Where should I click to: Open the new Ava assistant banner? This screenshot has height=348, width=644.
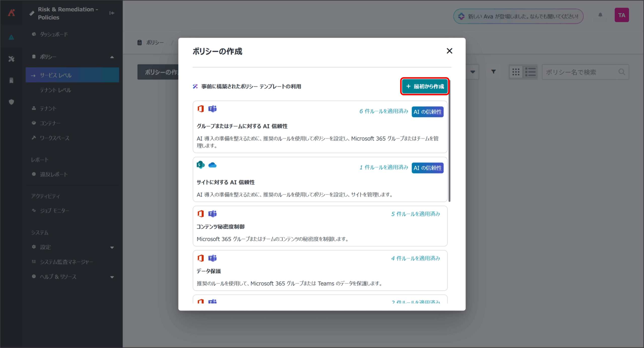[x=518, y=17]
